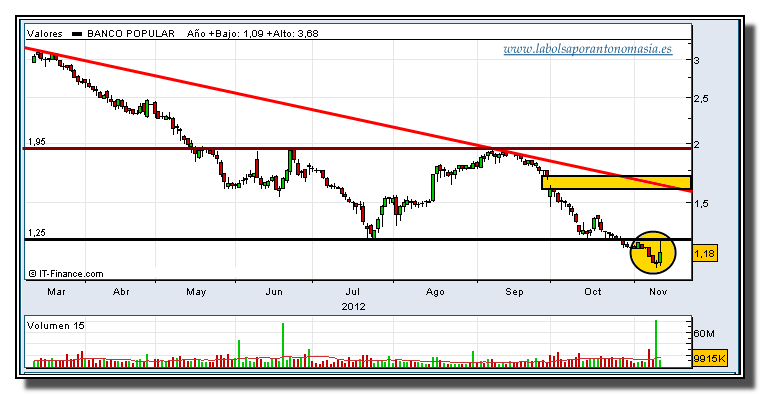The height and width of the screenshot is (394, 760).
Task: Click the Mar month label on time axis
Action: pyautogui.click(x=56, y=292)
